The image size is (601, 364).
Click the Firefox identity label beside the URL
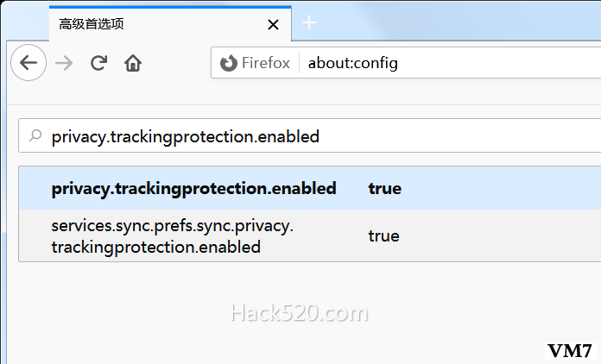[266, 63]
